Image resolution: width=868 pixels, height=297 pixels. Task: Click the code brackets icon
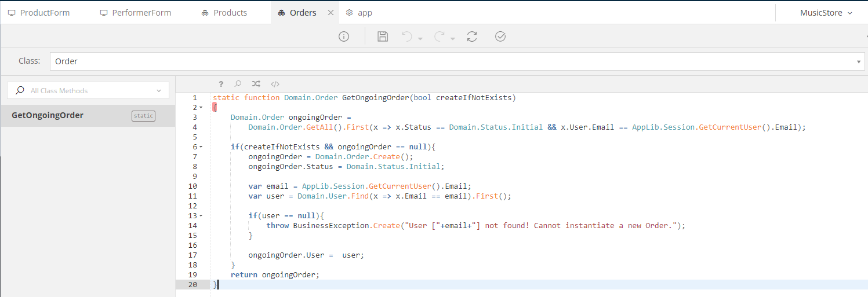(275, 84)
